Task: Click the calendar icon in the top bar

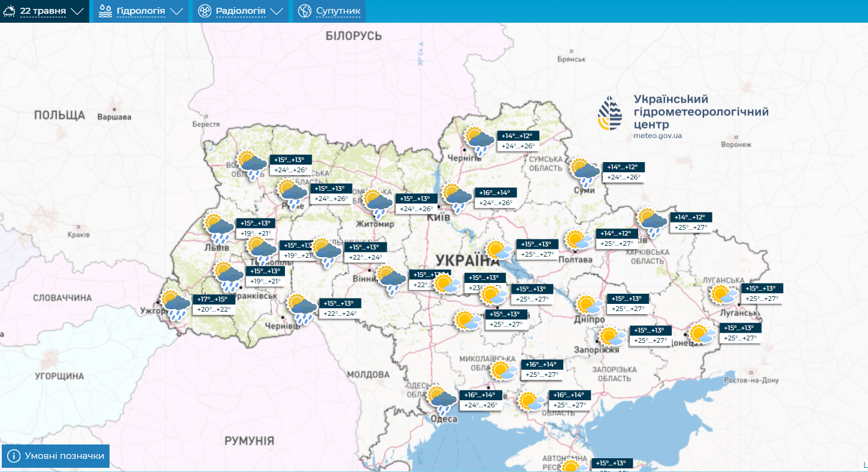Action: [10, 11]
